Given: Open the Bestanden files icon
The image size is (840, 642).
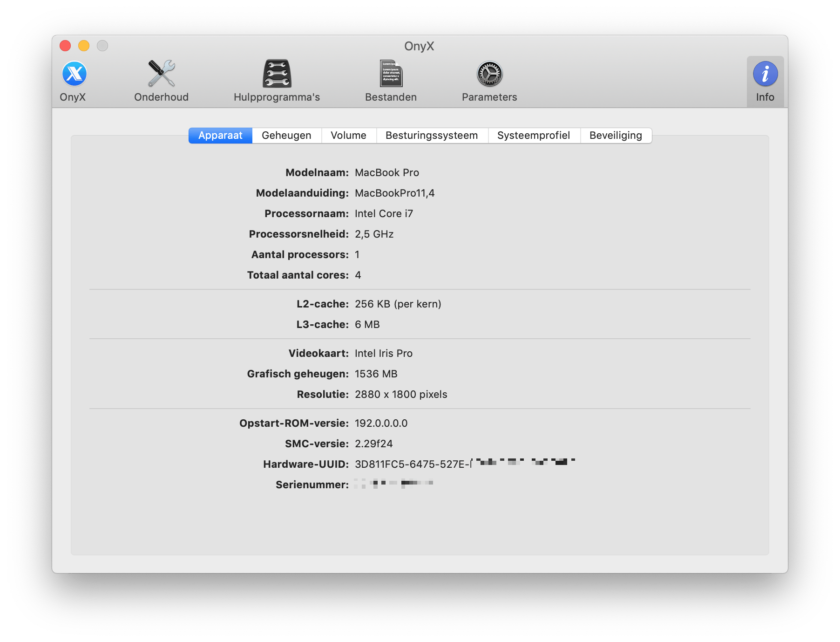Looking at the screenshot, I should 391,74.
